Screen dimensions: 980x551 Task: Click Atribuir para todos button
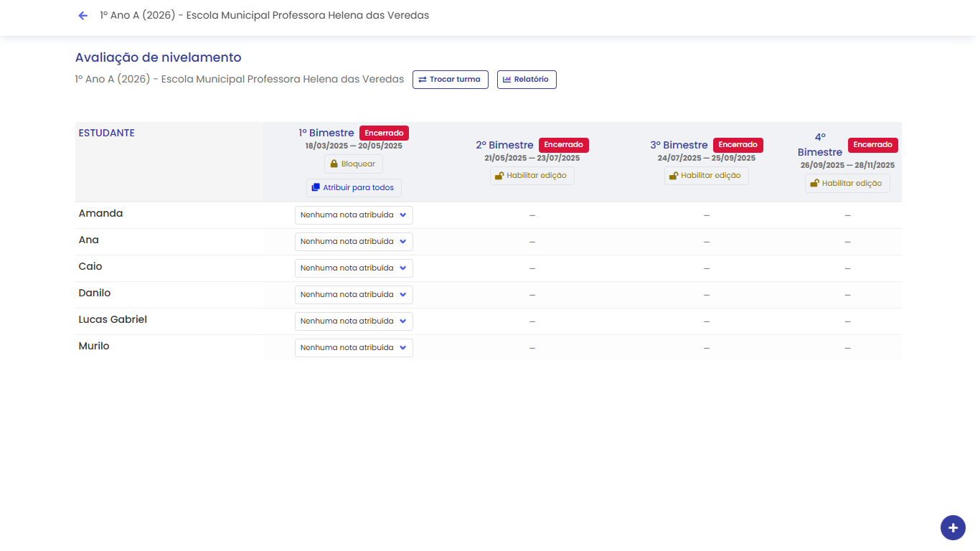pyautogui.click(x=354, y=188)
